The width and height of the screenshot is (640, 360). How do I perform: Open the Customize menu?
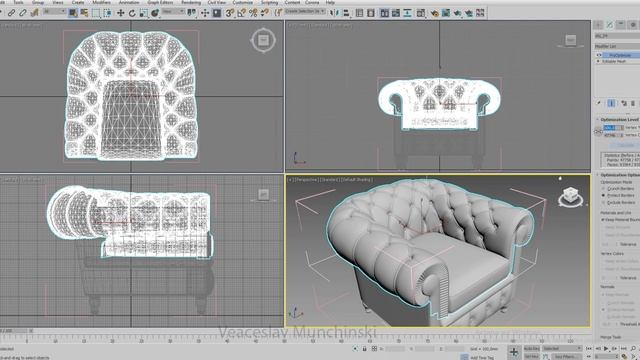pos(242,2)
